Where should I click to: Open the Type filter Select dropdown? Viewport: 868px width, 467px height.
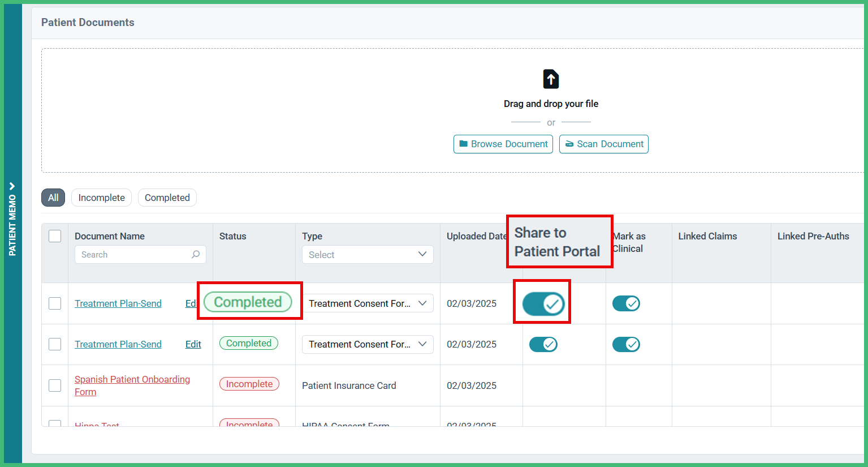pyautogui.click(x=367, y=255)
